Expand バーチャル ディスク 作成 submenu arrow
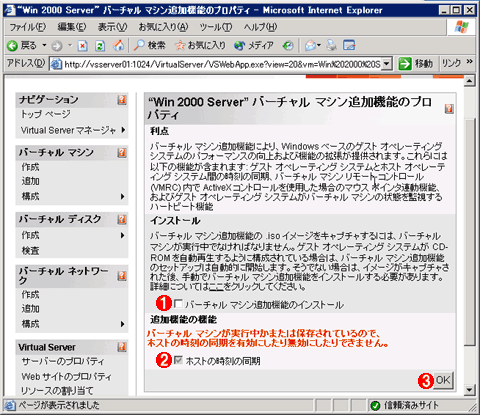This screenshot has width=480, height=415. pyautogui.click(x=123, y=235)
